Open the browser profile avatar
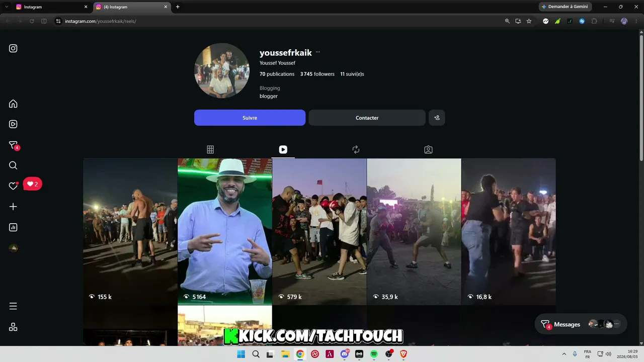Image resolution: width=644 pixels, height=362 pixels. [x=624, y=21]
